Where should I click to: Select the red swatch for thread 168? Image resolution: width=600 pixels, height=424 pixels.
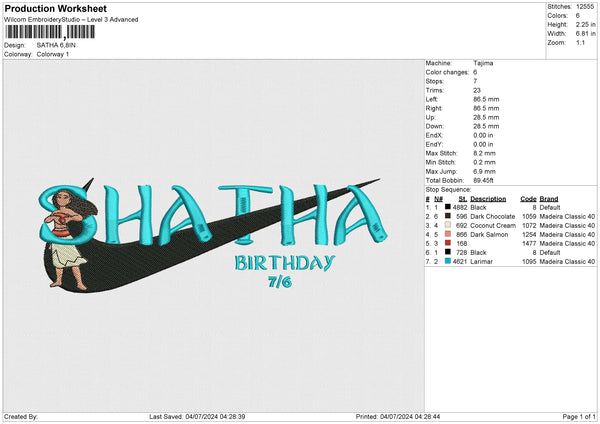tap(447, 243)
